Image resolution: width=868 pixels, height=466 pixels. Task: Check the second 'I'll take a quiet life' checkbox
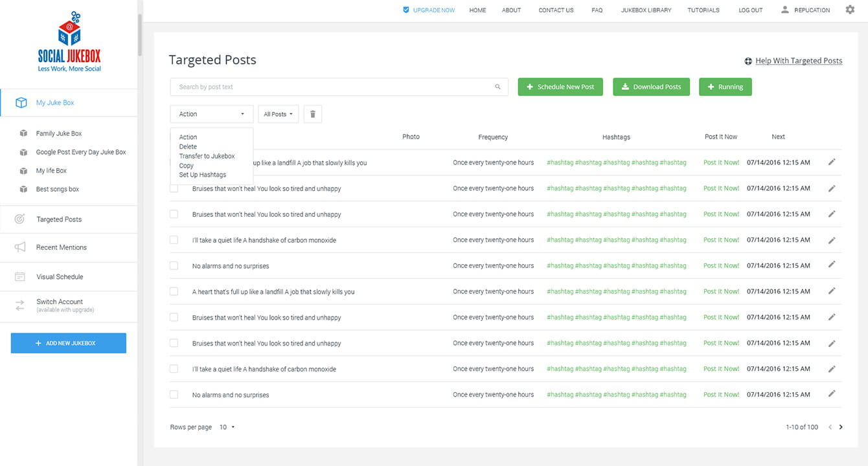[174, 369]
